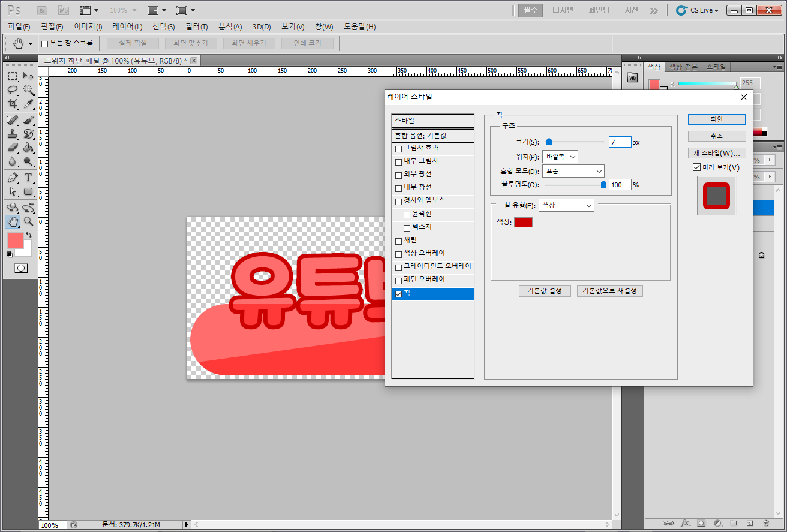
Task: Expand more workspaces chevron
Action: pos(653,10)
